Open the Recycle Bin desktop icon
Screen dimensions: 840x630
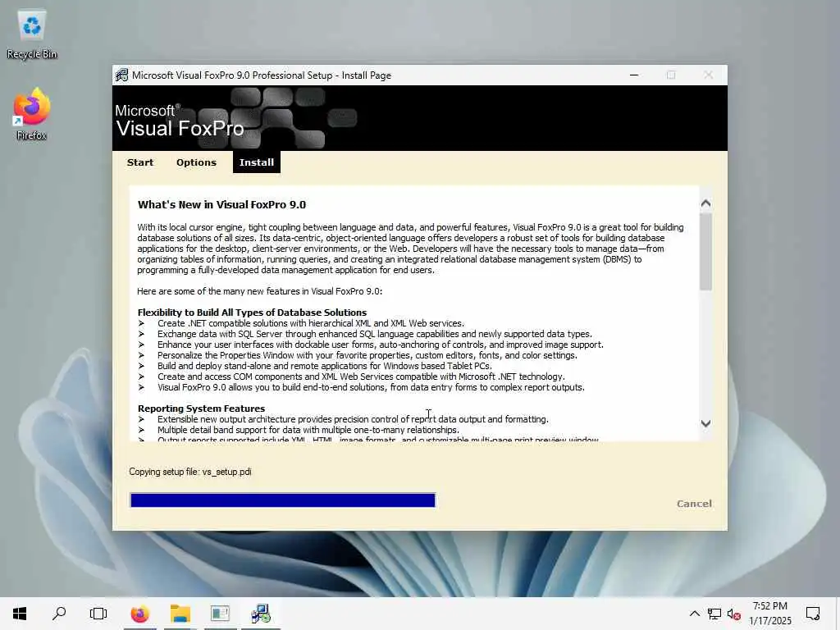(x=32, y=34)
